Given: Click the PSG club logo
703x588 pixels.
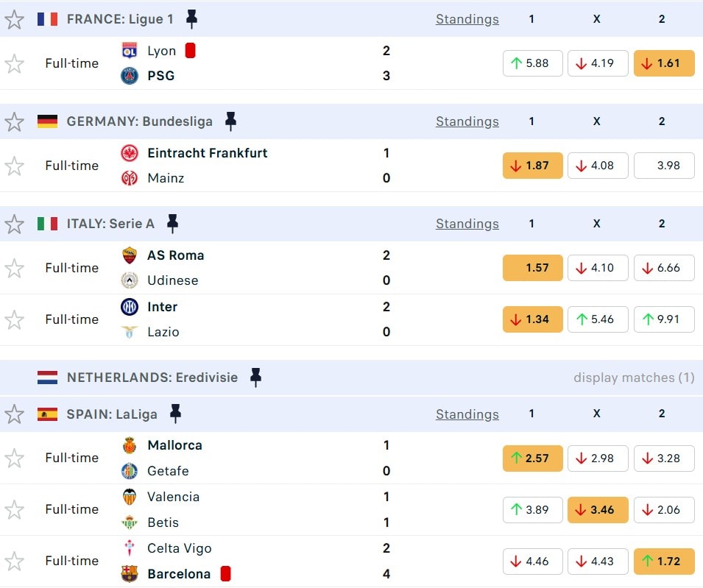Looking at the screenshot, I should pyautogui.click(x=130, y=76).
